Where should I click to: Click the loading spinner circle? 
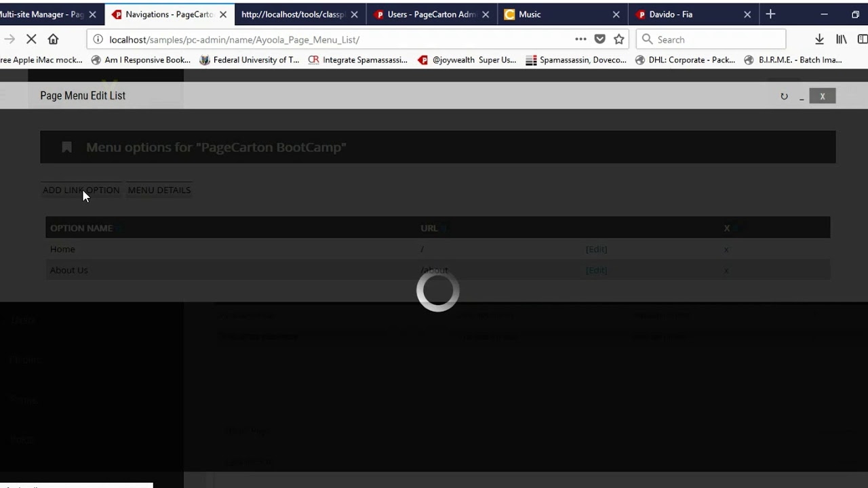tap(437, 291)
